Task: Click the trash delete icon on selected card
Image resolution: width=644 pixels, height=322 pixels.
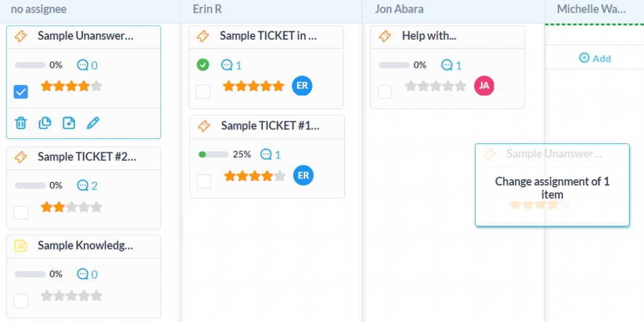Action: coord(21,123)
